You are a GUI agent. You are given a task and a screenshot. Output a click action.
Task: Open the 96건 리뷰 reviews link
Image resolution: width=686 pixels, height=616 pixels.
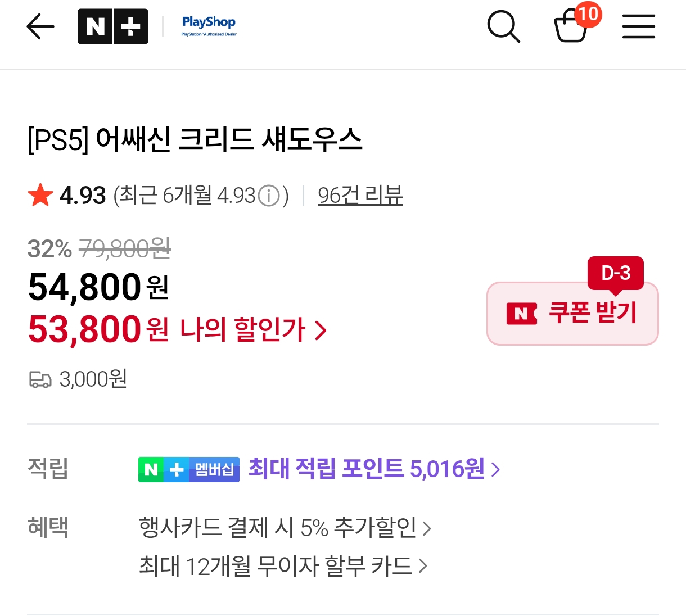pyautogui.click(x=360, y=196)
